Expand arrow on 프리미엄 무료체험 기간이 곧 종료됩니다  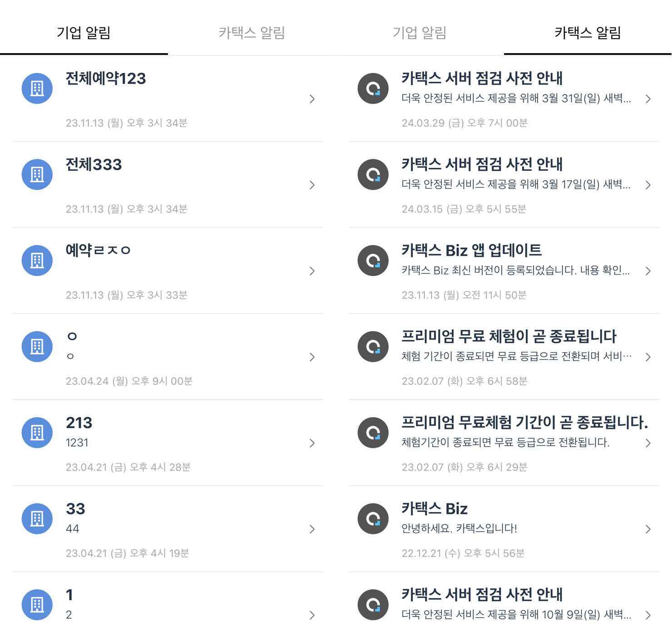[x=648, y=443]
